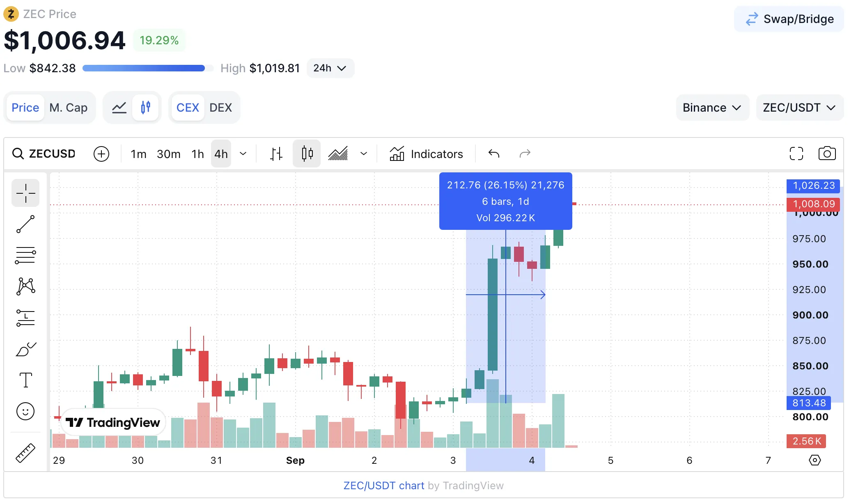Select the brush drawing tool
Viewport: 849px width, 504px height.
click(x=25, y=349)
